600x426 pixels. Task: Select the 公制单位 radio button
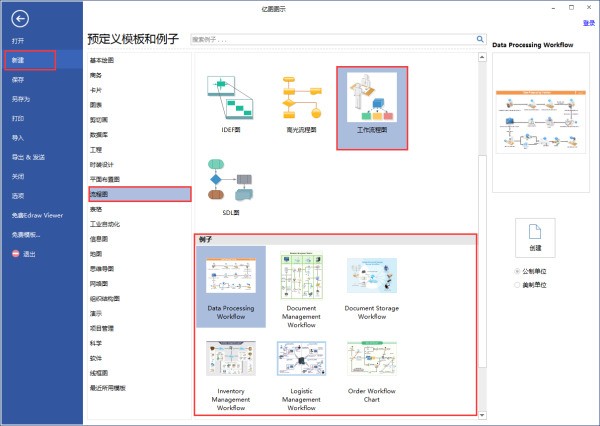click(517, 270)
